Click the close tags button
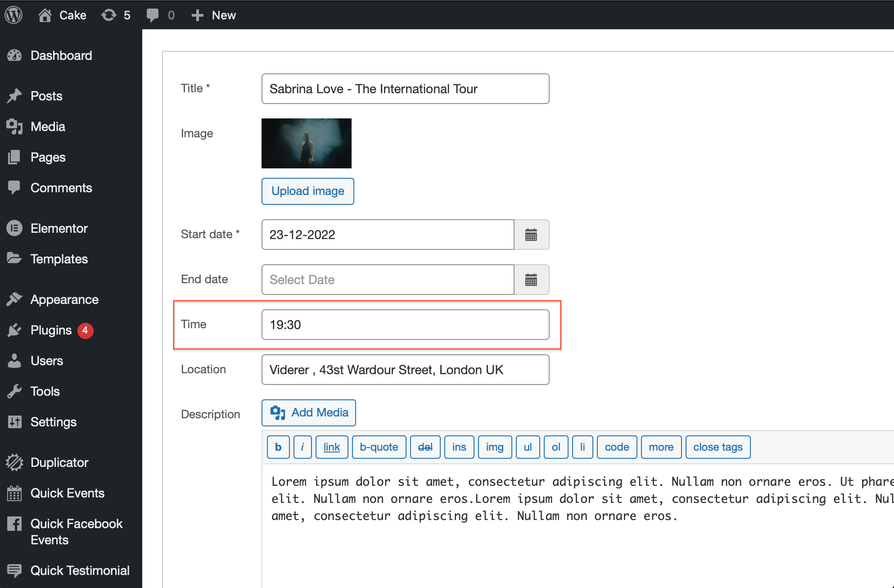The width and height of the screenshot is (894, 588). click(x=718, y=447)
